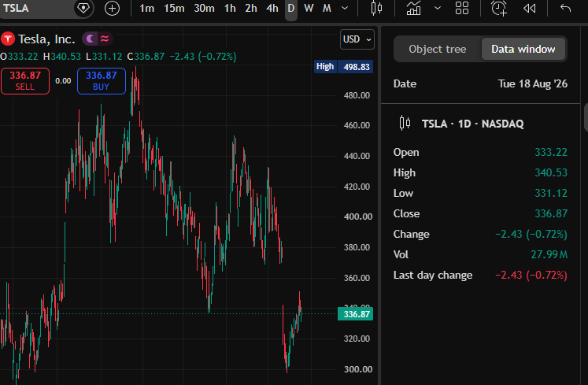The width and height of the screenshot is (588, 385).
Task: Click the TSLA · 1D · NASDAQ header
Action: (472, 124)
